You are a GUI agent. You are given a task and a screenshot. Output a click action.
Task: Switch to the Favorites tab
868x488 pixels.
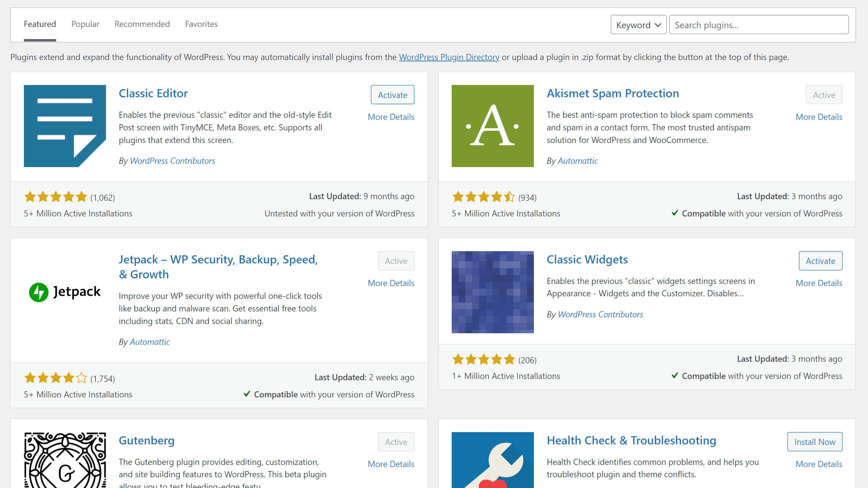tap(201, 24)
